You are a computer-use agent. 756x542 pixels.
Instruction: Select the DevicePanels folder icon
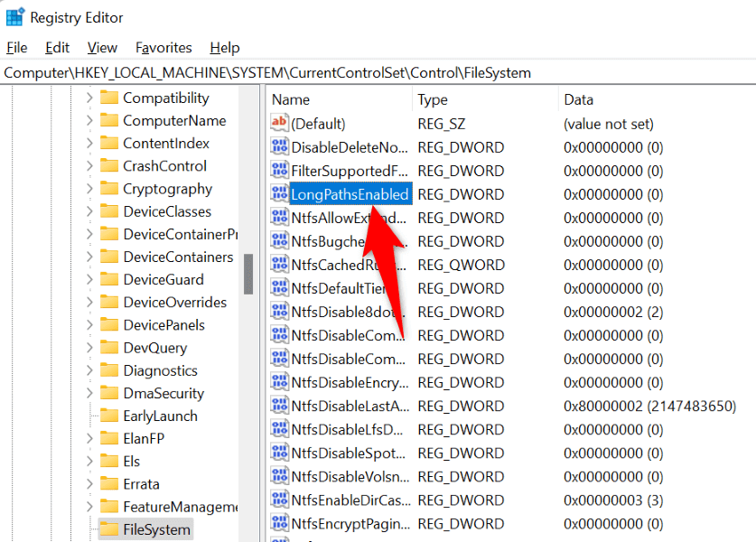pos(109,324)
